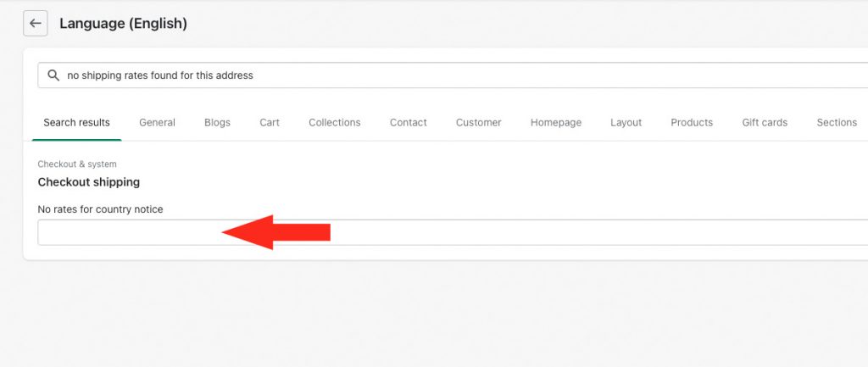Click the No rates for country notice label
The width and height of the screenshot is (868, 367).
[x=100, y=209]
